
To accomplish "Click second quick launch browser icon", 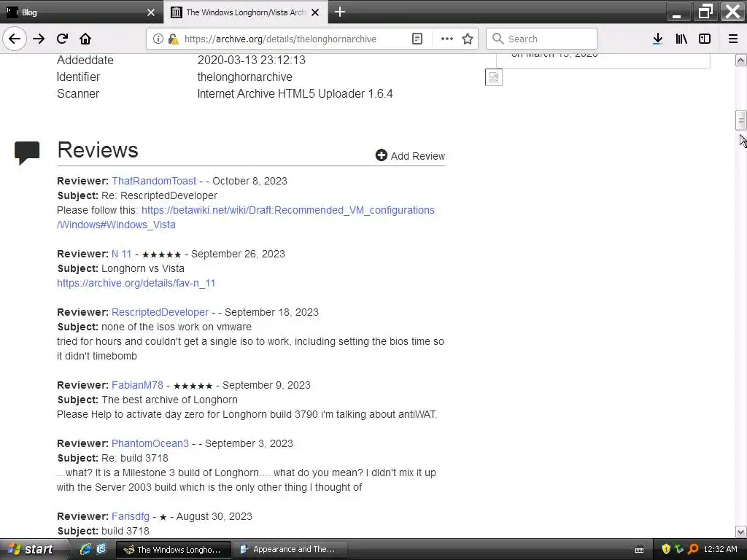I will (101, 549).
